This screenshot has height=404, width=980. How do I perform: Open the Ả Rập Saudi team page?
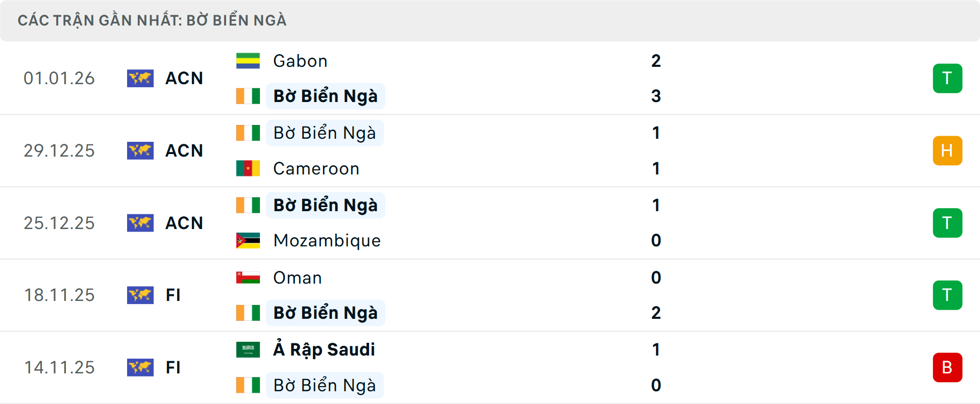coord(324,350)
